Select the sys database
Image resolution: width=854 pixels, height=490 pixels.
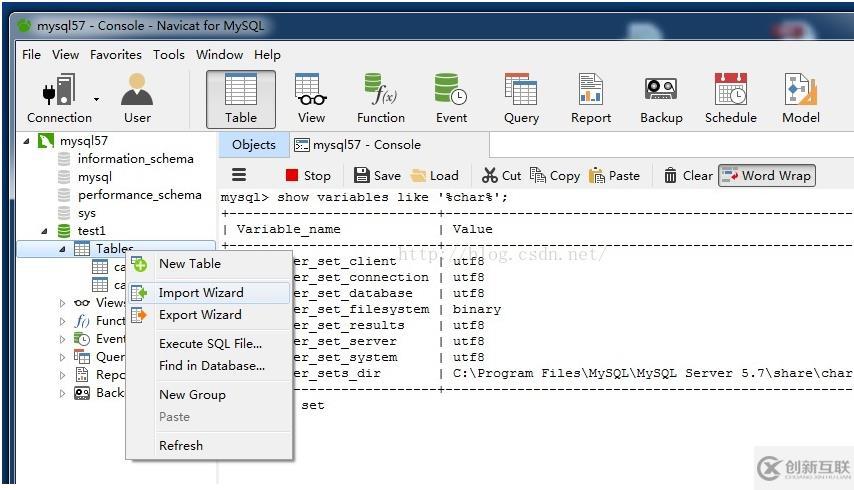(x=87, y=213)
